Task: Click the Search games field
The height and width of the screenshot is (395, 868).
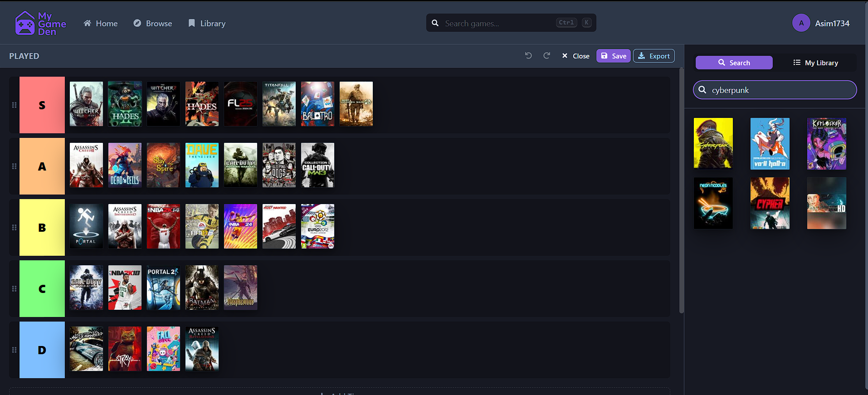Action: click(x=511, y=23)
